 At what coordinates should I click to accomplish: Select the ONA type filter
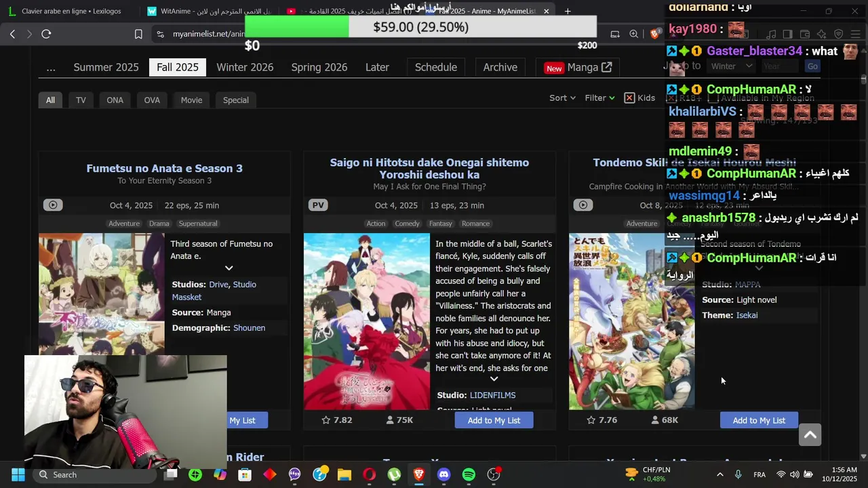115,100
